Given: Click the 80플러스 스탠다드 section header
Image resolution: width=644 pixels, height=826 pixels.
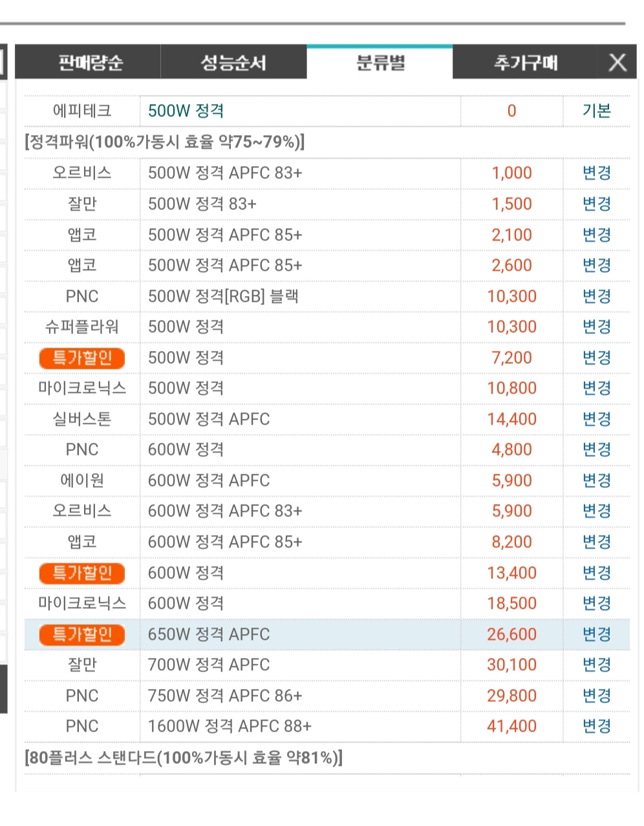Looking at the screenshot, I should pyautogui.click(x=184, y=757).
